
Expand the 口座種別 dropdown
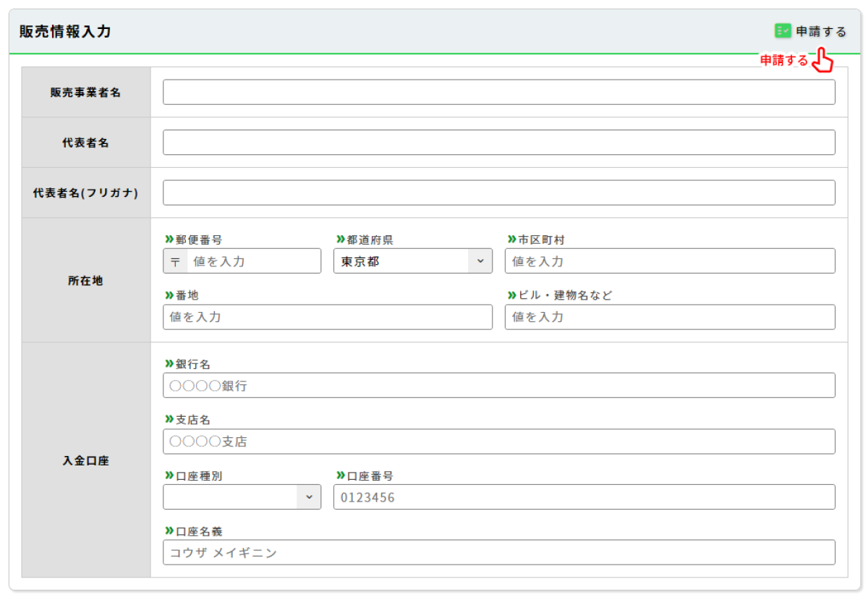(x=242, y=497)
